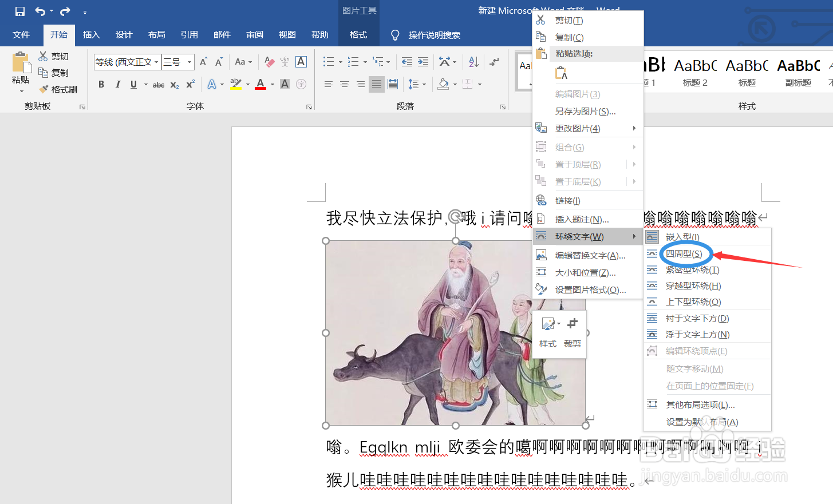The width and height of the screenshot is (833, 504).
Task: Toggle Bold formatting
Action: click(x=101, y=85)
